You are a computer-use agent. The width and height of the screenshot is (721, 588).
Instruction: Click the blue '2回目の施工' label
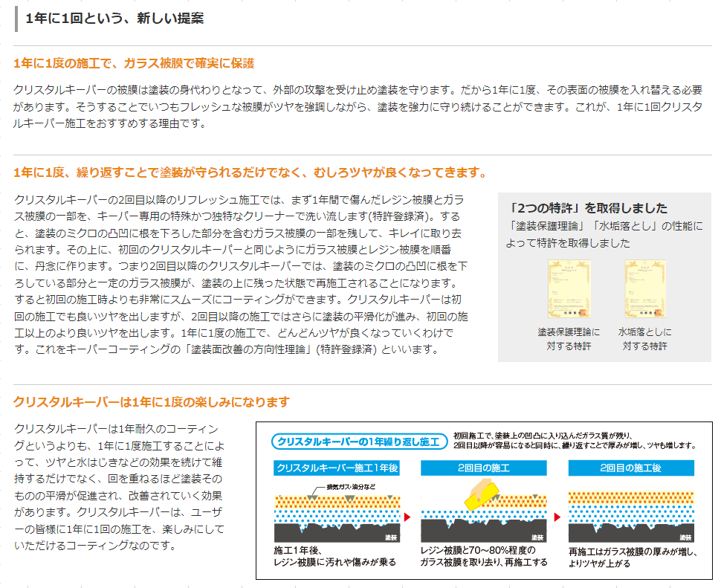[x=484, y=468]
